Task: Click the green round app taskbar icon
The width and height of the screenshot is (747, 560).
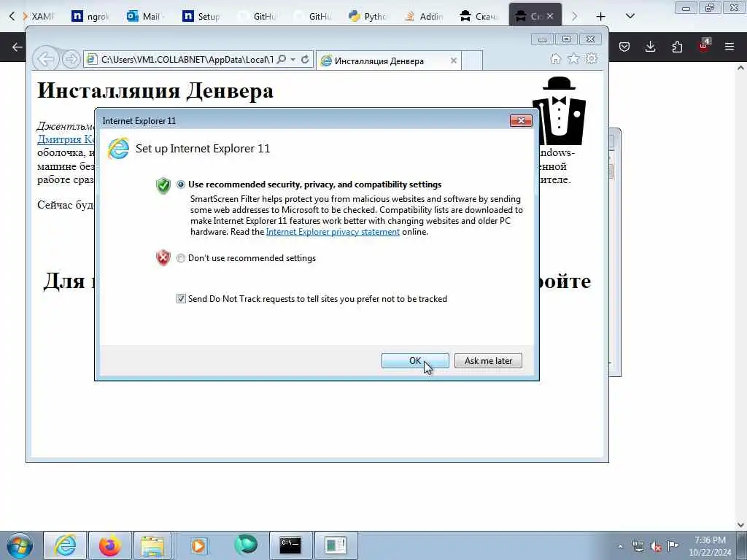Action: 246,545
